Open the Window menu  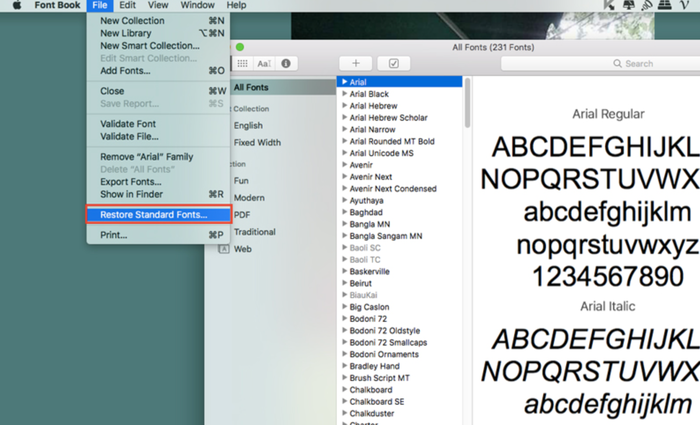coord(197,5)
